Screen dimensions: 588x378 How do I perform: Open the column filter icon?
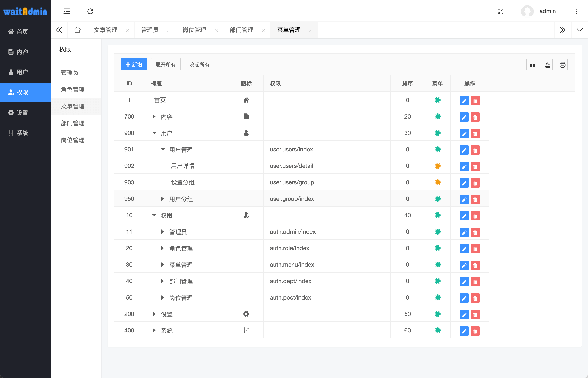click(x=532, y=65)
